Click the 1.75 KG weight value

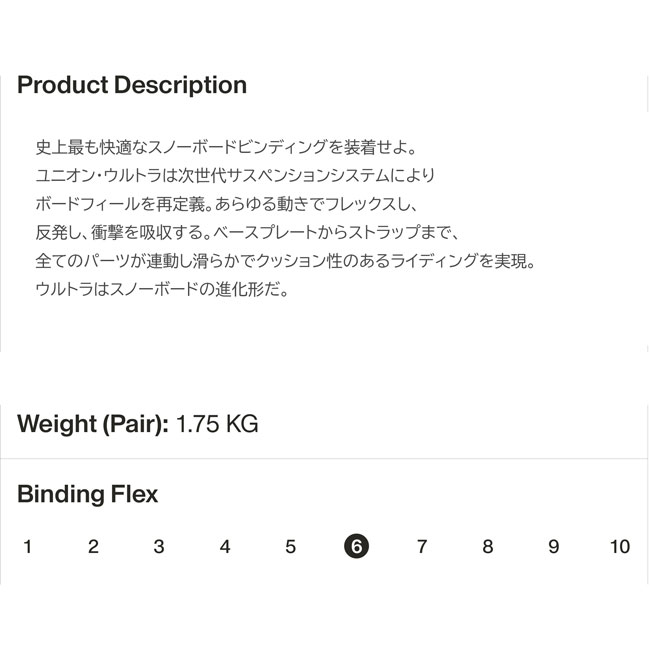pos(217,423)
